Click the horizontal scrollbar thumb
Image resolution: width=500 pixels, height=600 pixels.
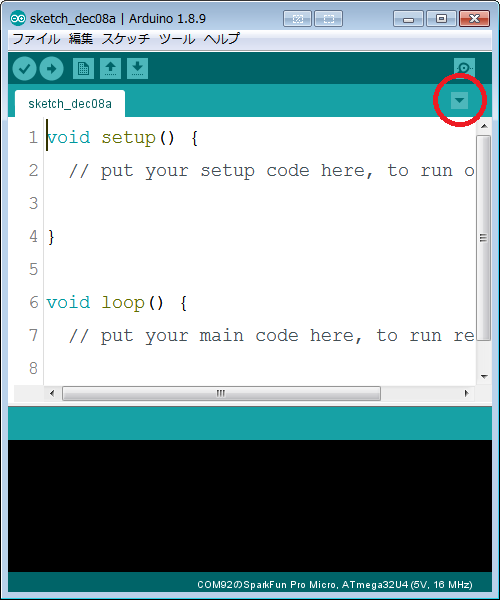click(x=221, y=393)
